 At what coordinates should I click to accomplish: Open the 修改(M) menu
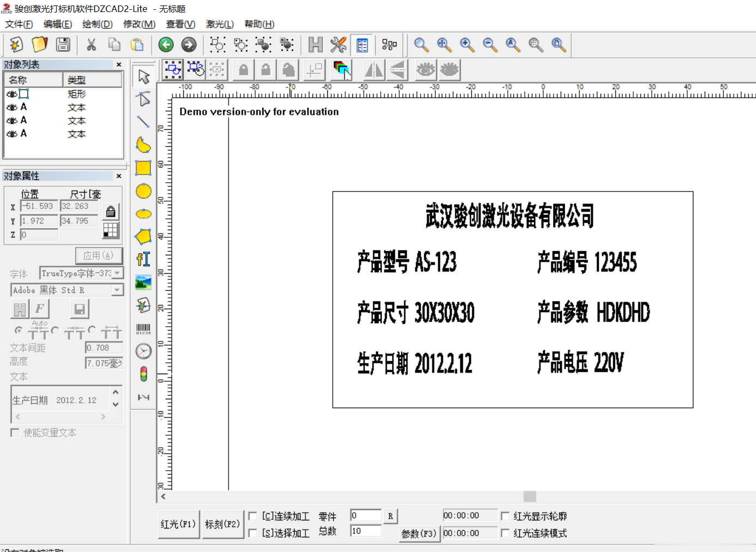[139, 24]
